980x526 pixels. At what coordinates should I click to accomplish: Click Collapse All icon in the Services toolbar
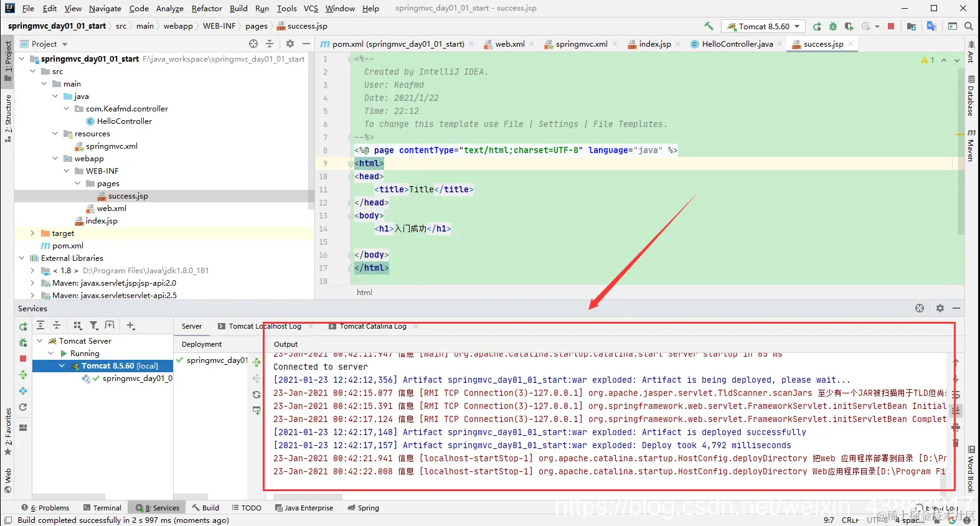(57, 325)
